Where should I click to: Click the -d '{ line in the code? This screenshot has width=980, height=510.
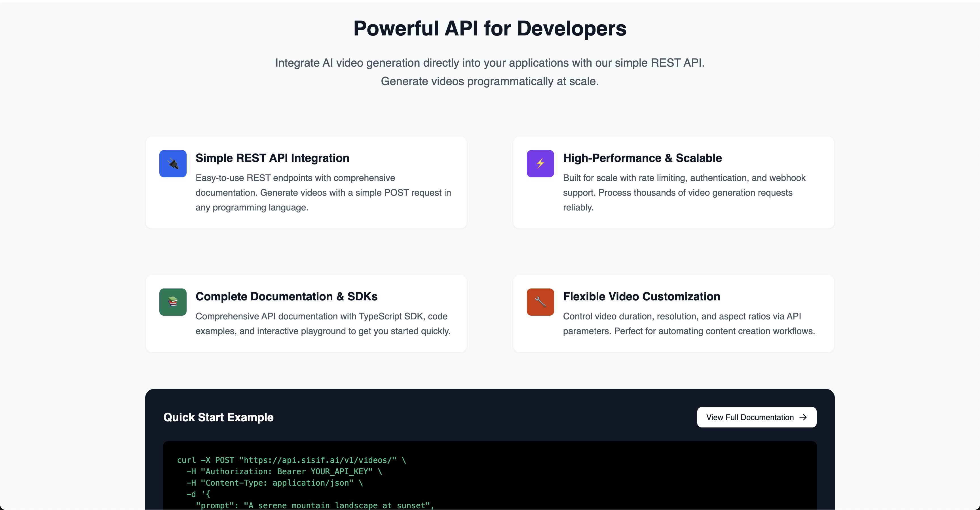point(198,494)
